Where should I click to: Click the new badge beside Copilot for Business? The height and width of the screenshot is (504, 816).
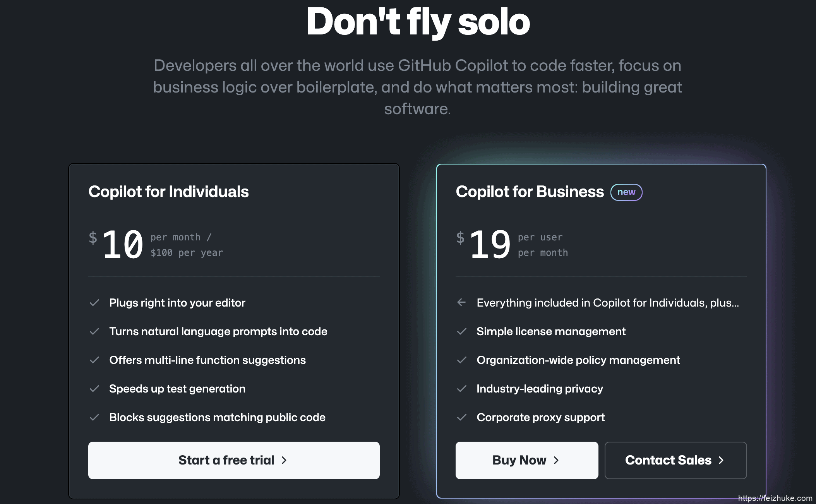tap(626, 192)
